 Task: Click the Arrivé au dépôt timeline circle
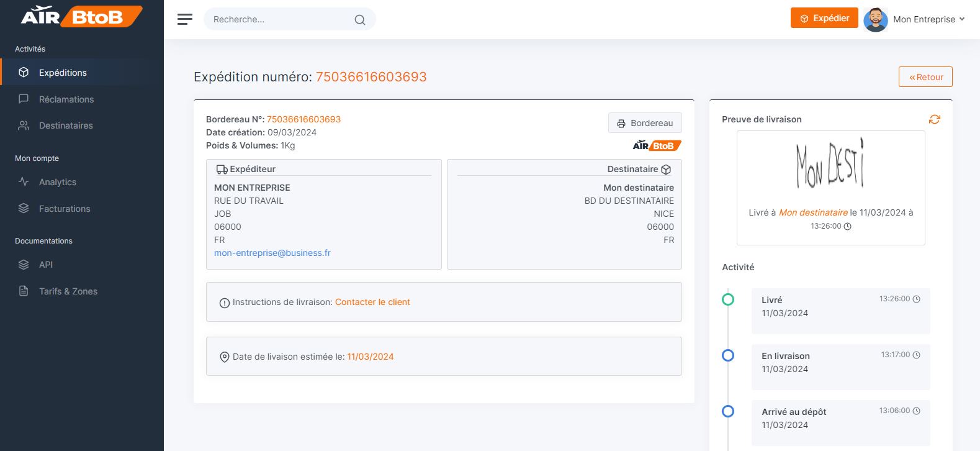(x=728, y=411)
